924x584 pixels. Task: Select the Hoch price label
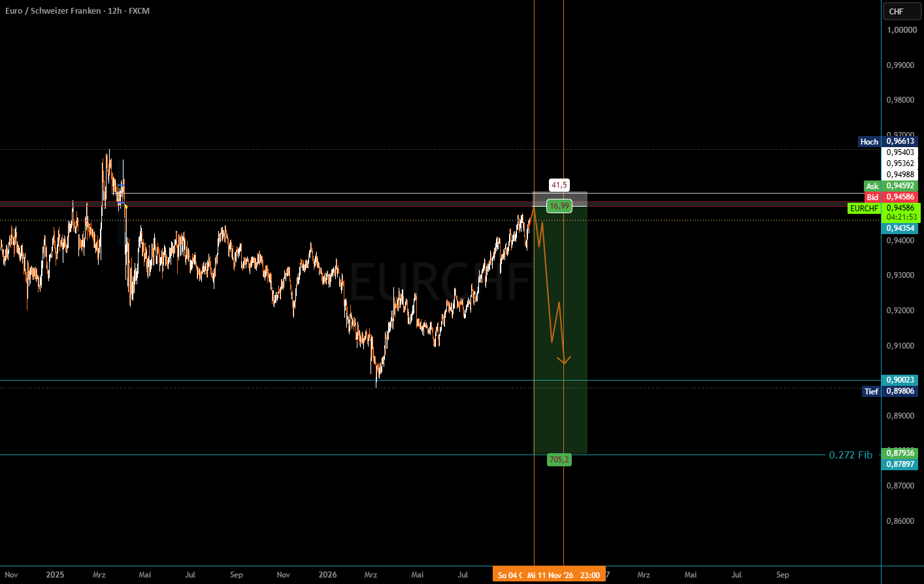[869, 141]
